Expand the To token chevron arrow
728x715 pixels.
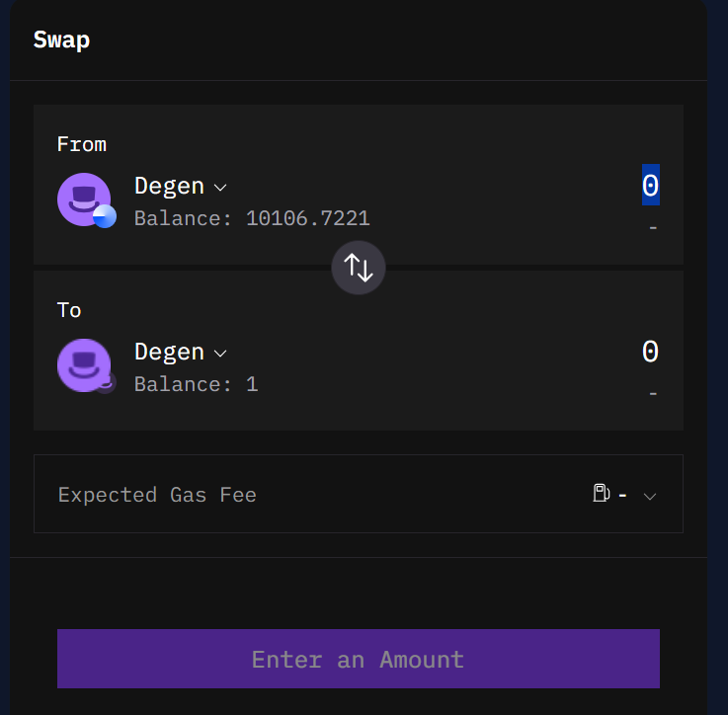pos(220,354)
